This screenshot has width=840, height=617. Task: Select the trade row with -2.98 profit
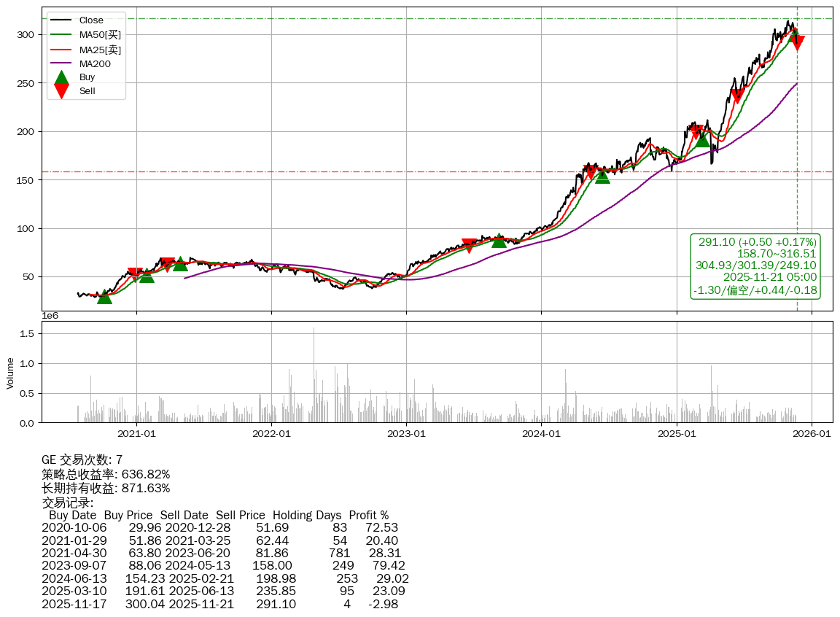click(x=219, y=604)
